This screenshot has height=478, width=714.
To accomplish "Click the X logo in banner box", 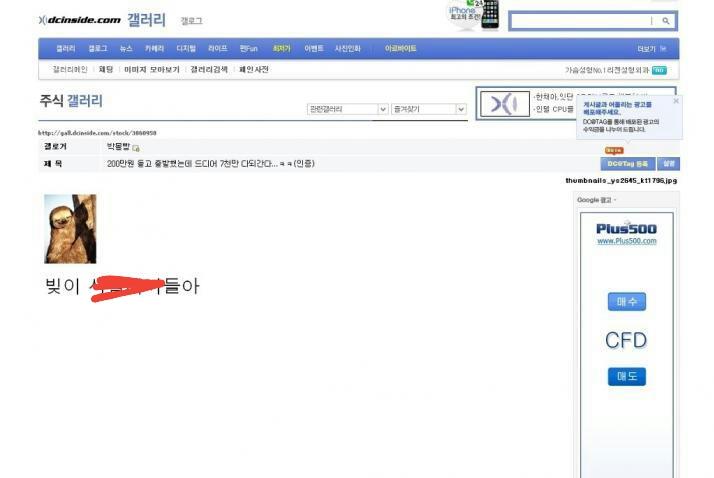I will click(x=505, y=104).
